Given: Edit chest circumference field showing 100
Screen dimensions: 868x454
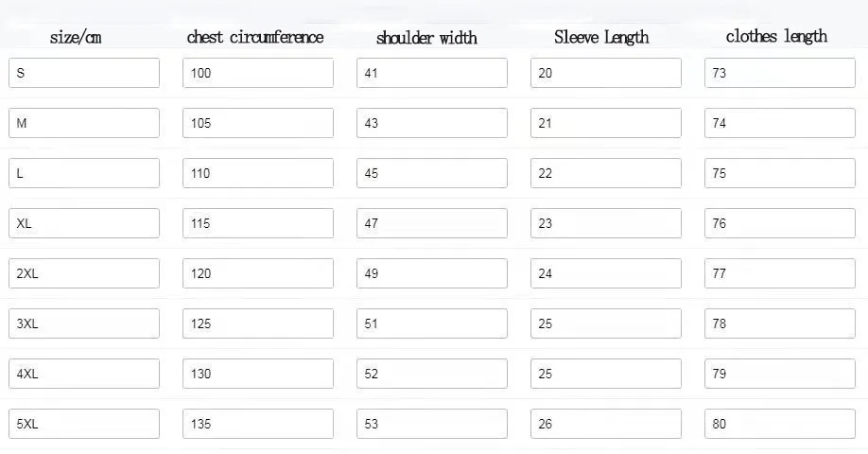Looking at the screenshot, I should coord(257,73).
